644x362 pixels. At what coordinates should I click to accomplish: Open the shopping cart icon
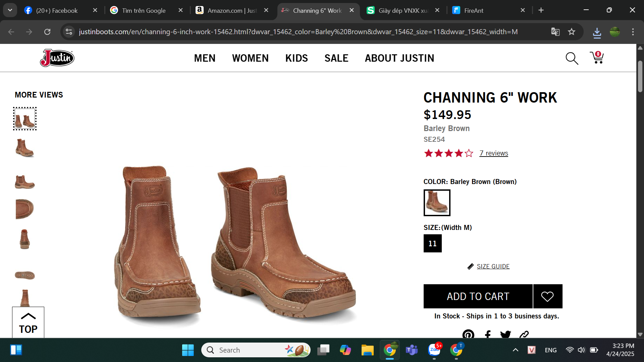(x=597, y=58)
